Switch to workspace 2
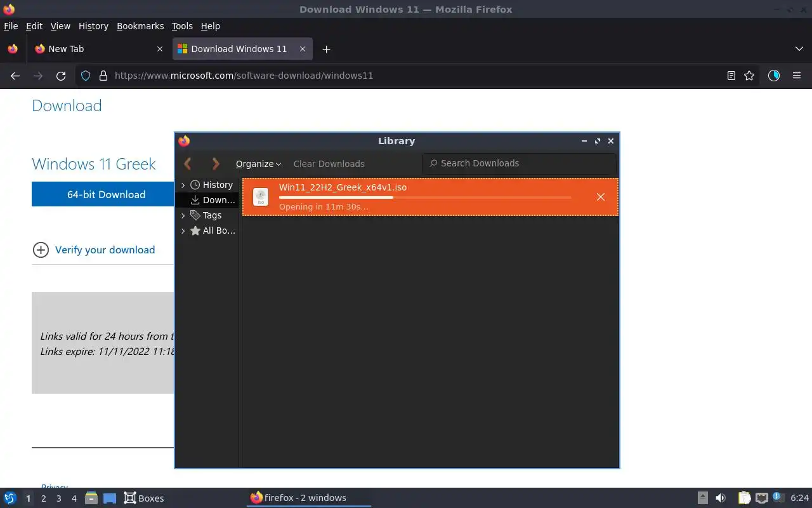This screenshot has width=812, height=508. point(43,498)
